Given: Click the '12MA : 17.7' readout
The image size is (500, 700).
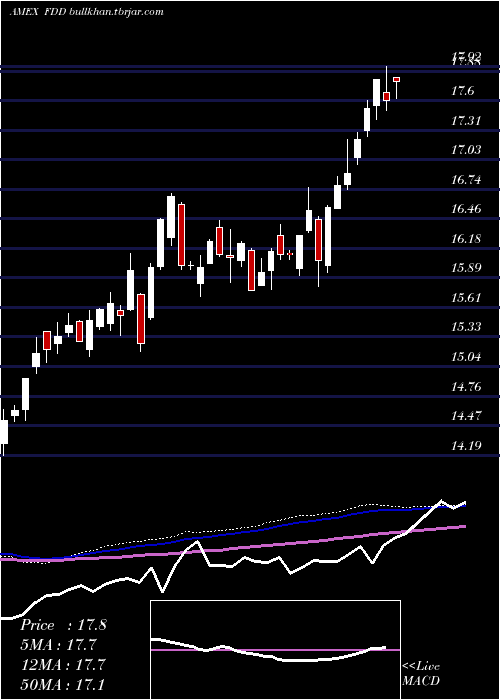Looking at the screenshot, I should pos(63,665).
